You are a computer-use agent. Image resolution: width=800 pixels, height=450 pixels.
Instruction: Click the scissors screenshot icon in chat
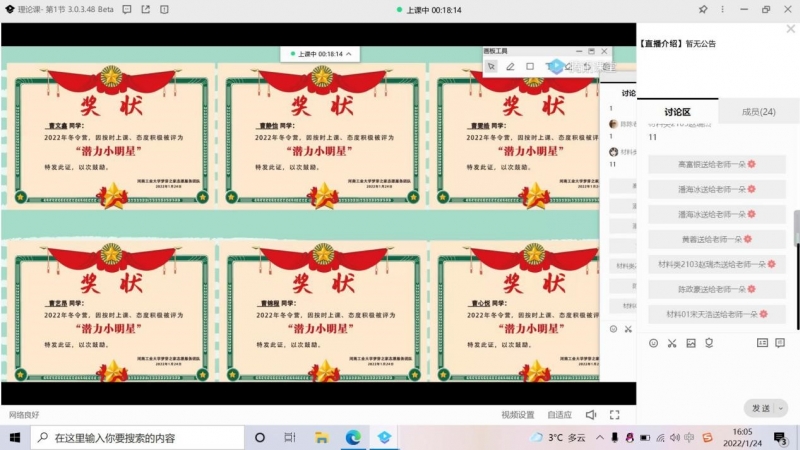pos(672,343)
